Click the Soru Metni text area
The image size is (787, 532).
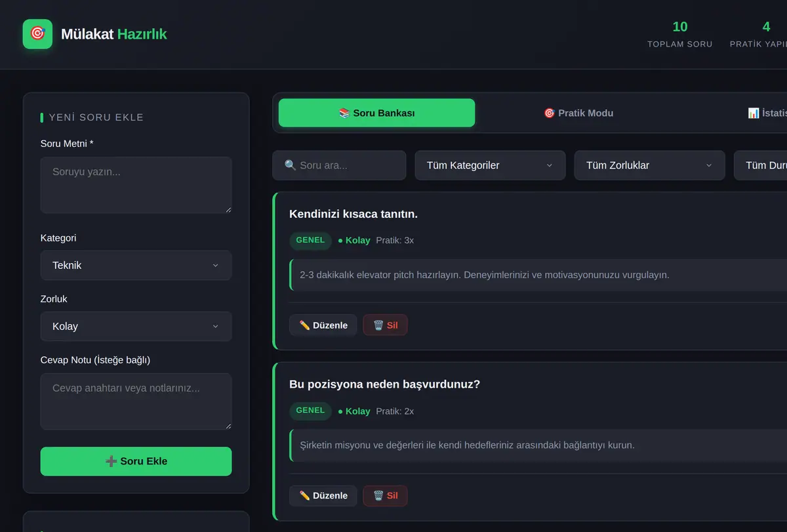coord(136,185)
